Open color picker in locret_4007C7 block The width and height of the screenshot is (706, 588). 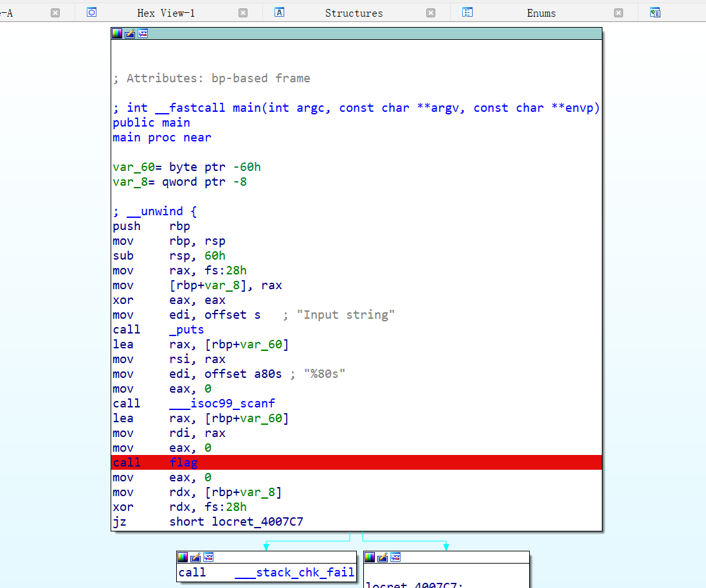pos(370,557)
